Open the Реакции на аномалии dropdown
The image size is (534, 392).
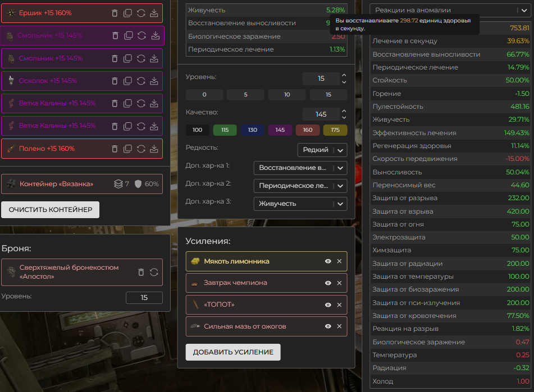tap(449, 10)
